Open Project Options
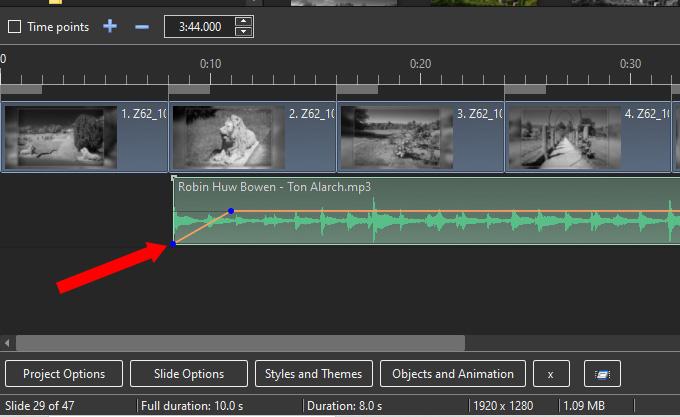This screenshot has width=680, height=417. pos(64,374)
